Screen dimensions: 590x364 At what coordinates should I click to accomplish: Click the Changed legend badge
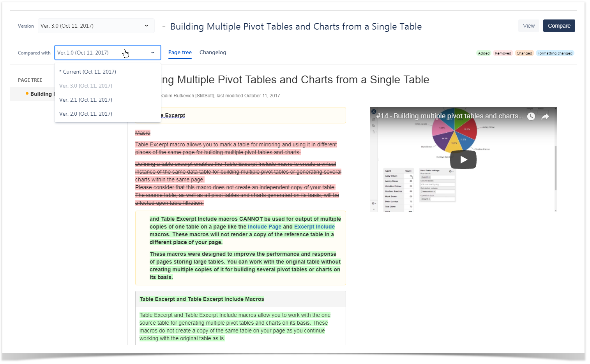click(524, 53)
